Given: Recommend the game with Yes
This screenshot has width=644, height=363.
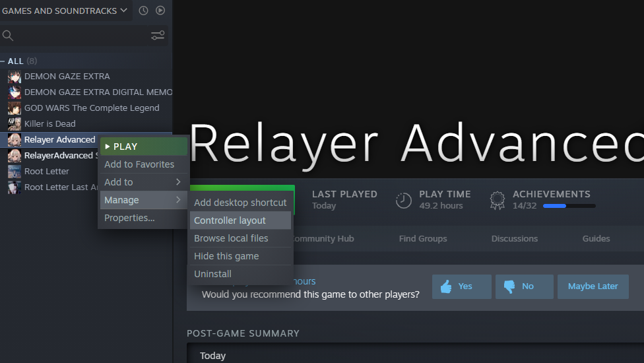Looking at the screenshot, I should tap(462, 286).
